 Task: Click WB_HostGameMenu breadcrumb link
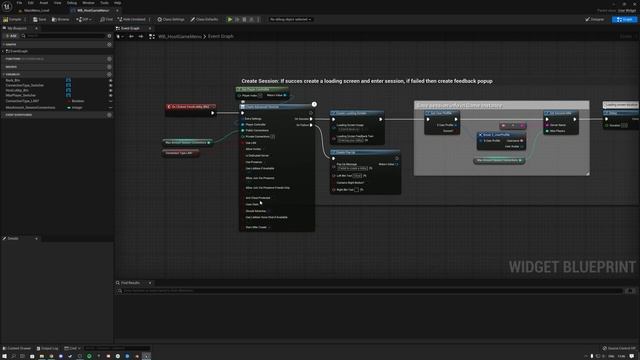tap(180, 36)
